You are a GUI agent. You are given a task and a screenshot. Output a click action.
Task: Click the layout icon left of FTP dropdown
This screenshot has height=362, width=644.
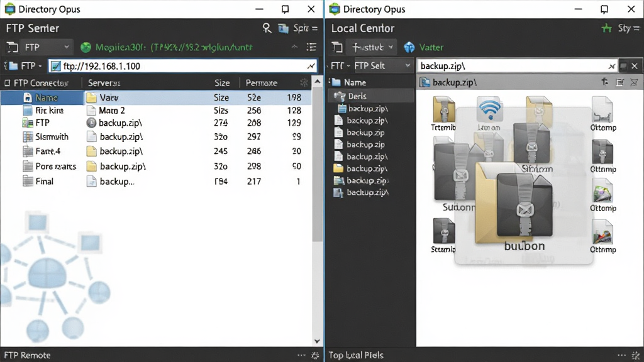click(x=13, y=47)
